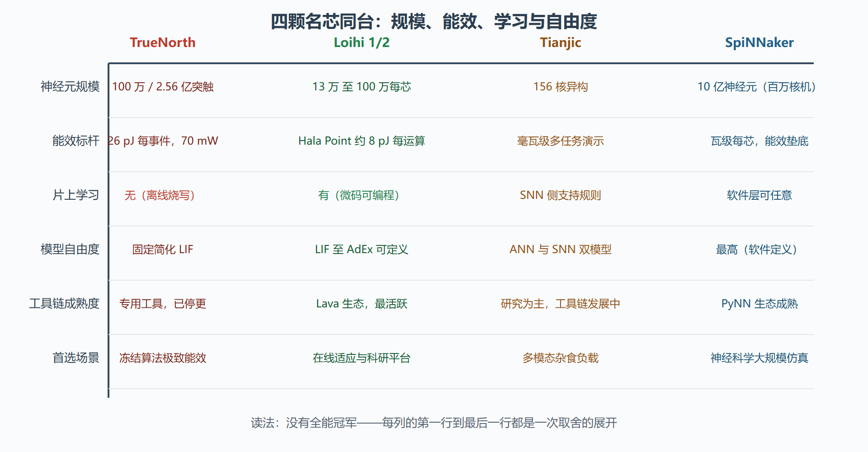Viewport: 868px width, 452px height.
Task: Click the cell 13 万 至 100 万每芯
Action: tap(362, 86)
